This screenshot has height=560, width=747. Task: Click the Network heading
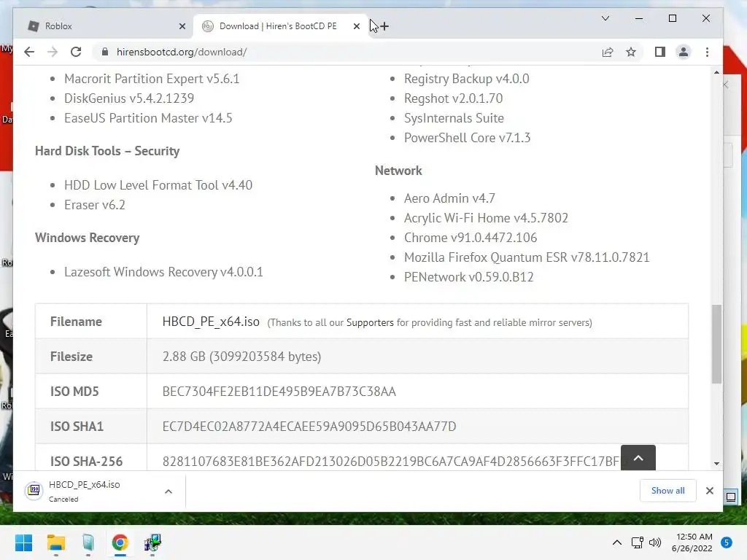pos(398,171)
